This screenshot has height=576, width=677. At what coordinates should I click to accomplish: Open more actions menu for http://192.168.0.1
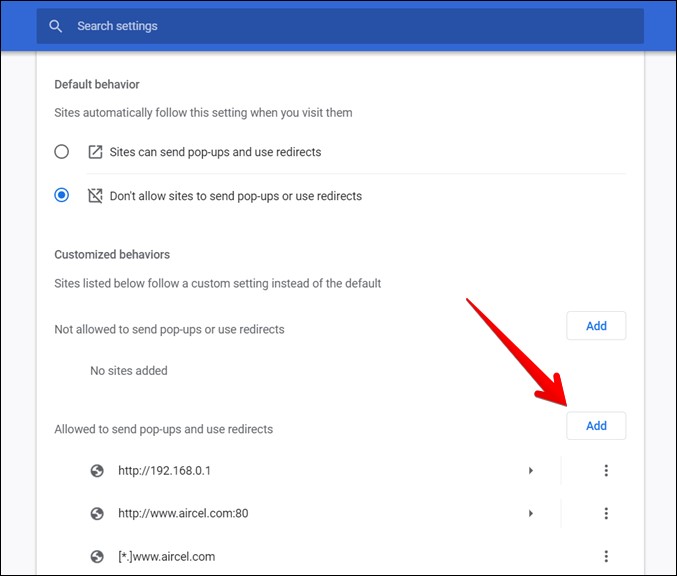point(606,471)
